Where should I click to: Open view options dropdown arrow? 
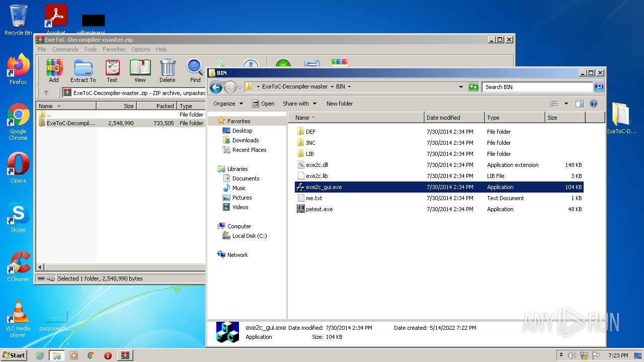(566, 104)
